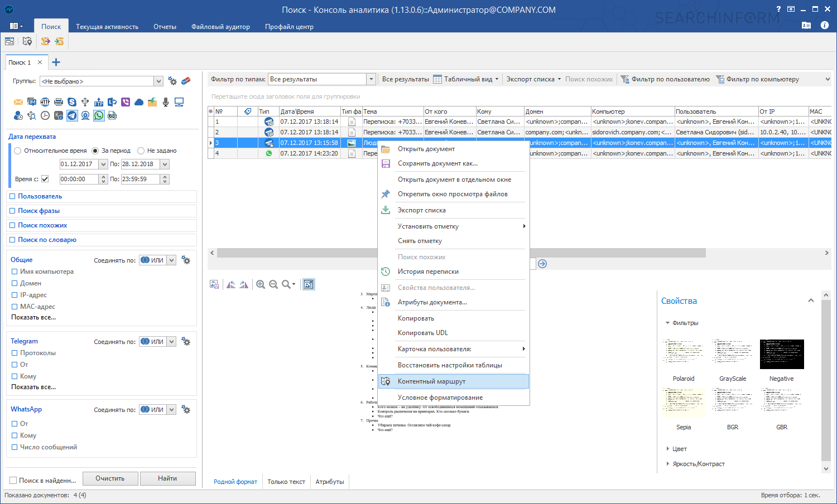
Task: Enable the Пользователь filter checkbox
Action: (12, 196)
